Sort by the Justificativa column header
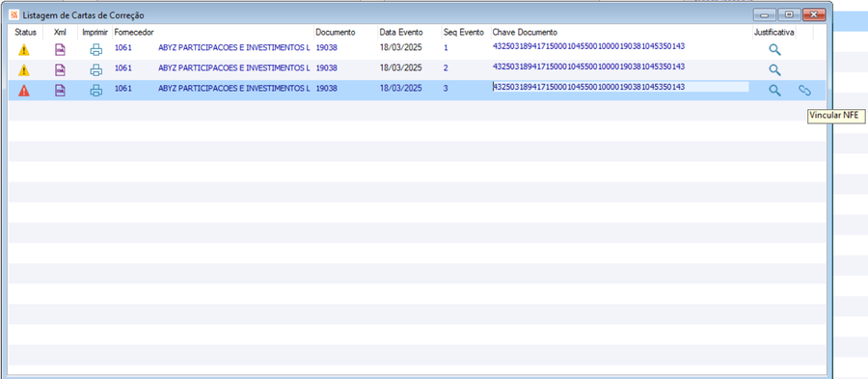 click(x=773, y=33)
